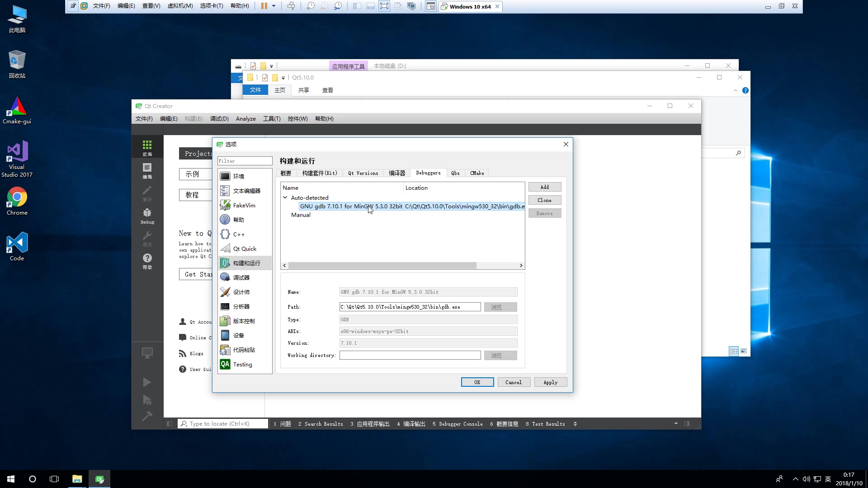Click the Working directory input field
Image resolution: width=868 pixels, height=488 pixels.
click(x=410, y=355)
